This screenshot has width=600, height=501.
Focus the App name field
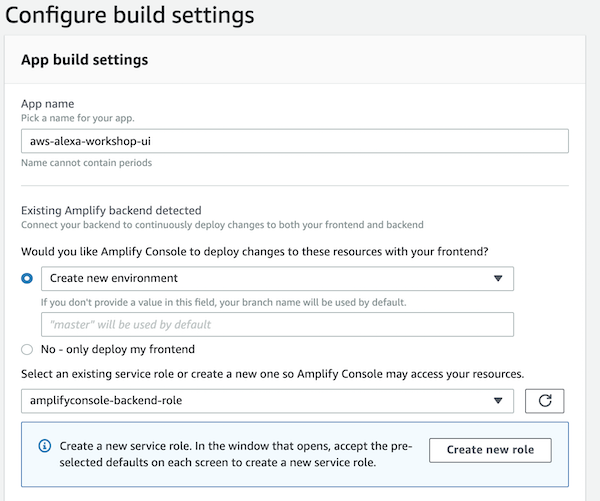point(294,141)
